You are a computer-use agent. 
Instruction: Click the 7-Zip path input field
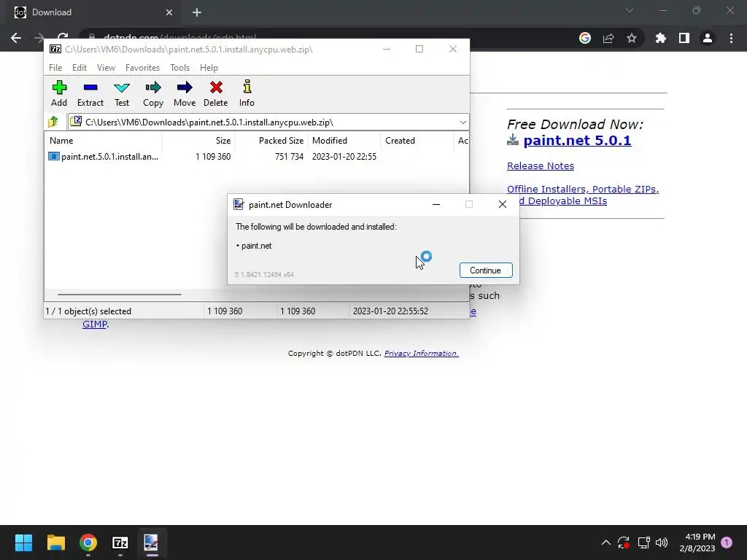[x=269, y=122]
